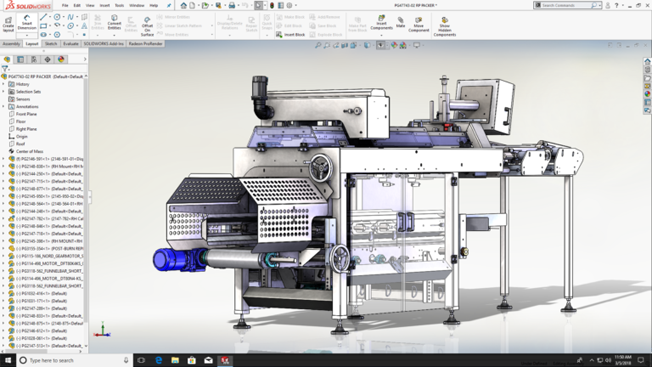The image size is (652, 367).
Task: Click Move Component icon
Action: (418, 25)
